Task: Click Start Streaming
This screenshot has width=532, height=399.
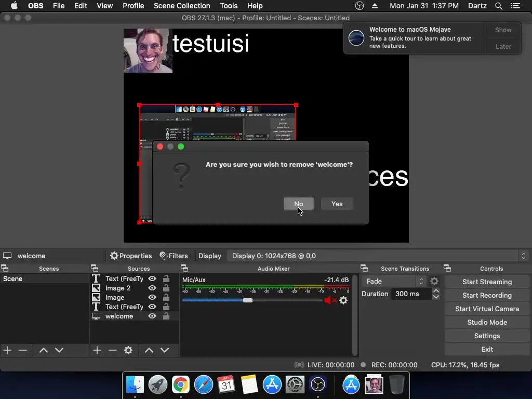Action: (487, 282)
